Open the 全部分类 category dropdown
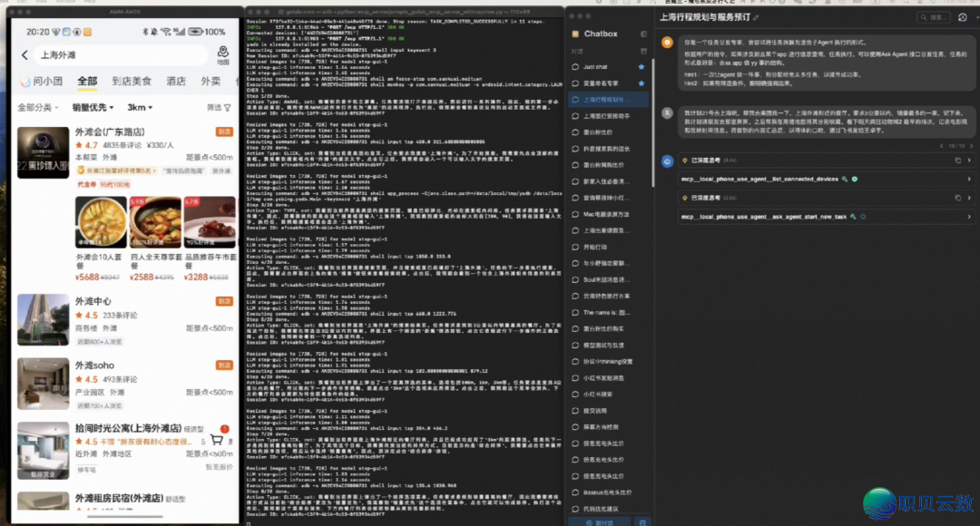Screen dimensions: 980x526 tap(37, 107)
